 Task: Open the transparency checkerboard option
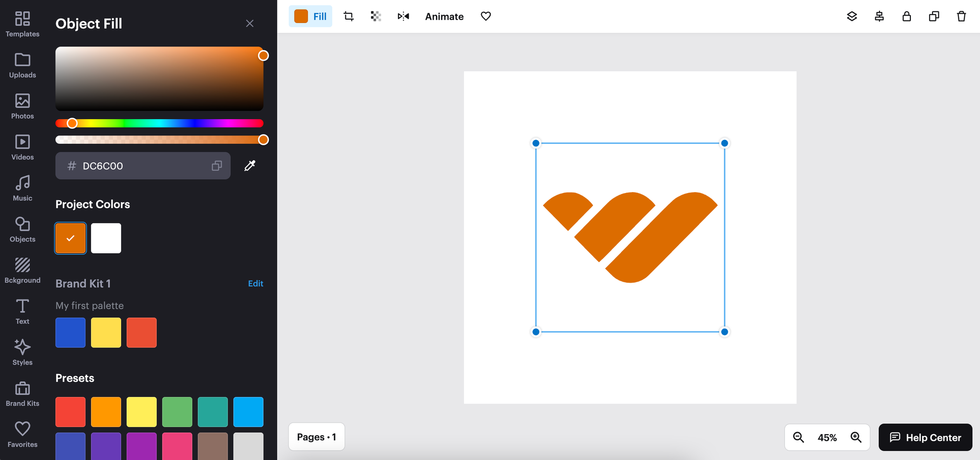click(x=376, y=16)
